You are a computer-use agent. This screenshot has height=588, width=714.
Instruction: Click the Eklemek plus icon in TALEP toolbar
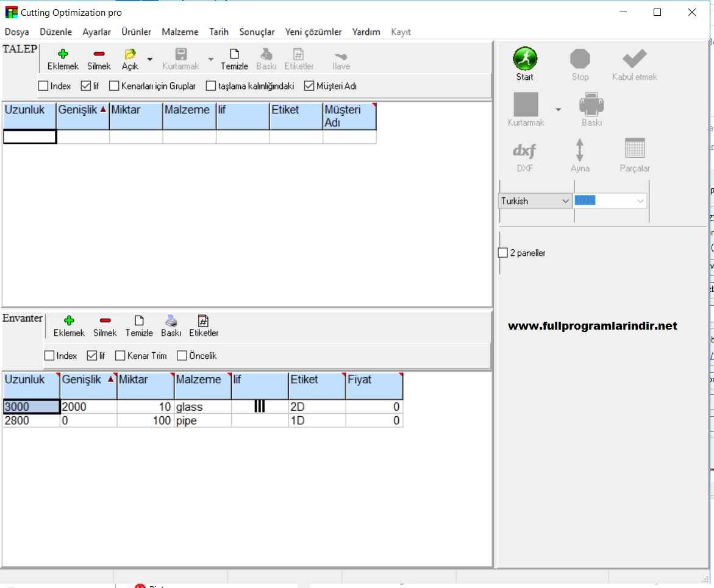(62, 55)
